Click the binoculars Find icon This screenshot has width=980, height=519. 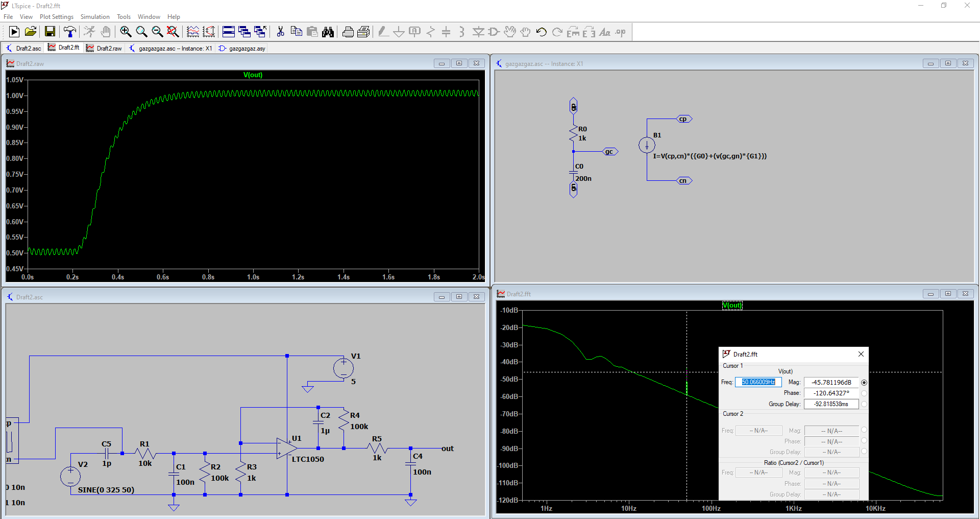pyautogui.click(x=328, y=32)
